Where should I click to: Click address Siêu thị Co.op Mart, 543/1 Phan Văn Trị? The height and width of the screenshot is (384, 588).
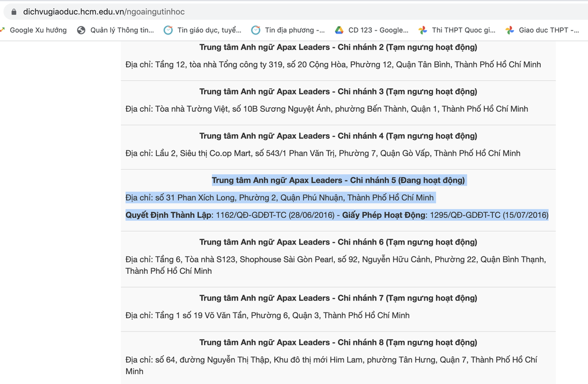pyautogui.click(x=323, y=153)
